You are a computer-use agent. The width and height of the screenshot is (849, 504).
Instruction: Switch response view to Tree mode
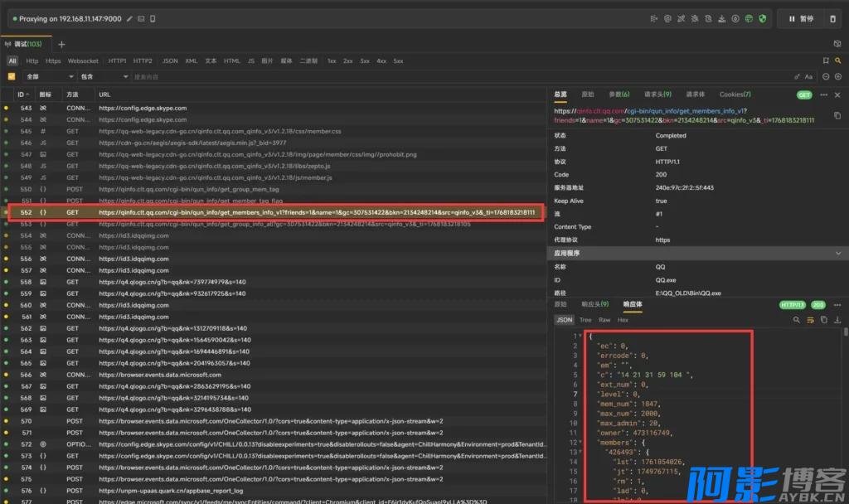click(585, 319)
